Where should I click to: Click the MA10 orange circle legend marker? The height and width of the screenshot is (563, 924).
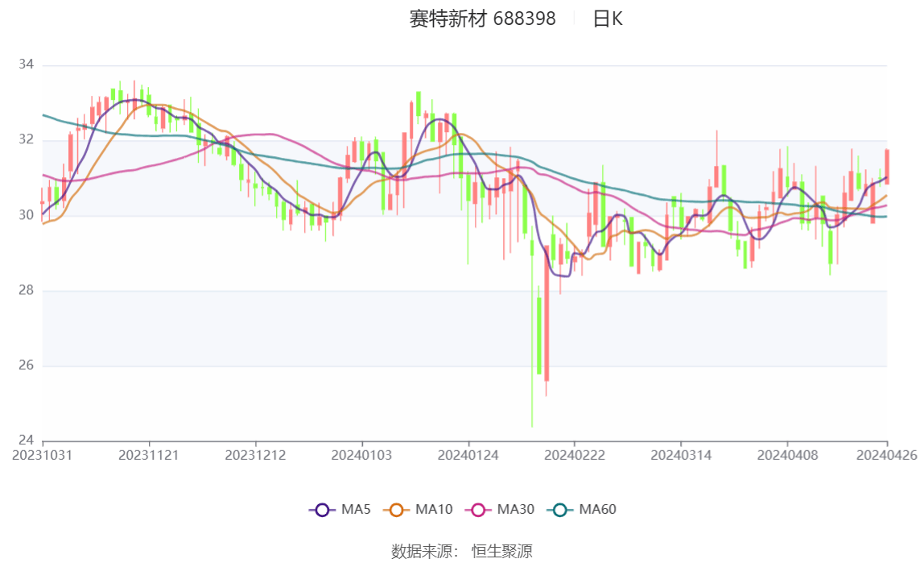click(397, 510)
